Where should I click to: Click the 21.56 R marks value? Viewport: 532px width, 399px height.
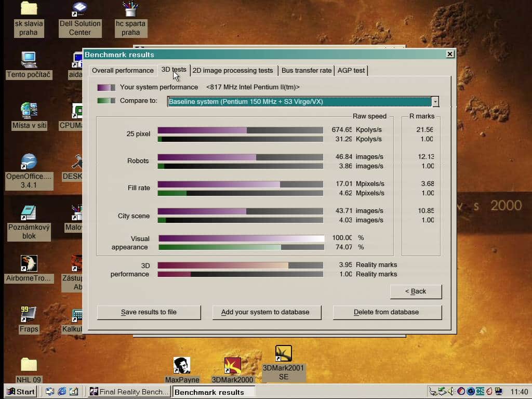click(424, 129)
